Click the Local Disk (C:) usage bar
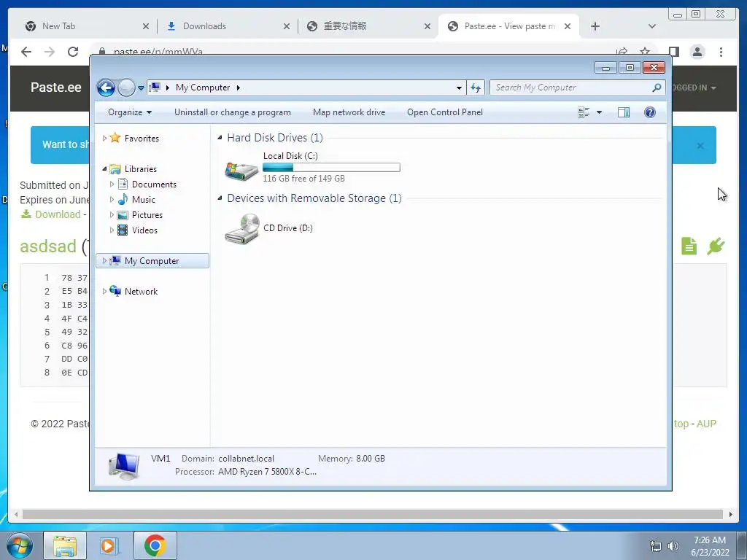This screenshot has height=560, width=747. (331, 167)
